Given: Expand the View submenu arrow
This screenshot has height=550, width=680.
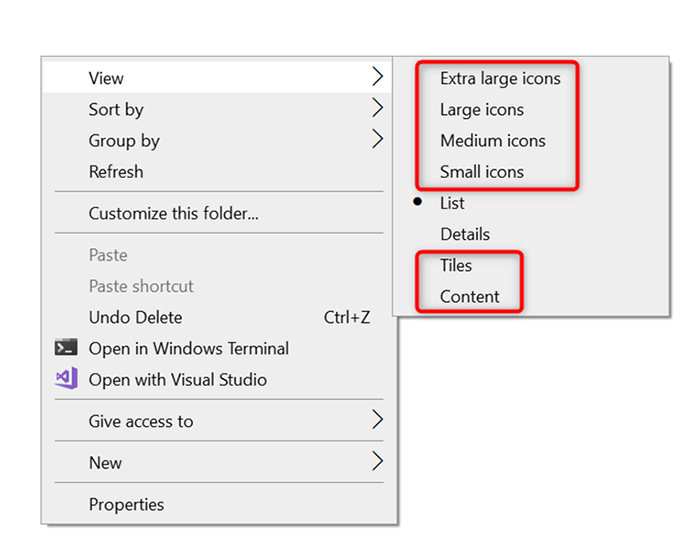Looking at the screenshot, I should click(x=377, y=77).
